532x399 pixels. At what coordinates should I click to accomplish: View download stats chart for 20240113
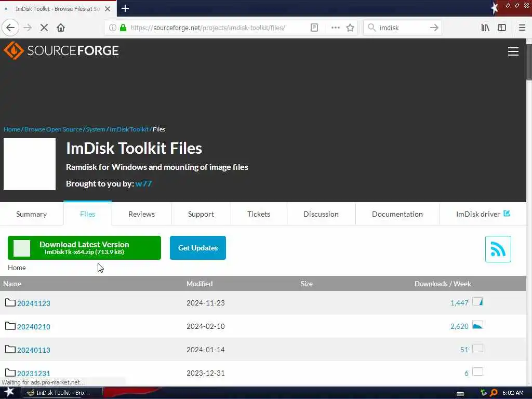click(x=477, y=349)
